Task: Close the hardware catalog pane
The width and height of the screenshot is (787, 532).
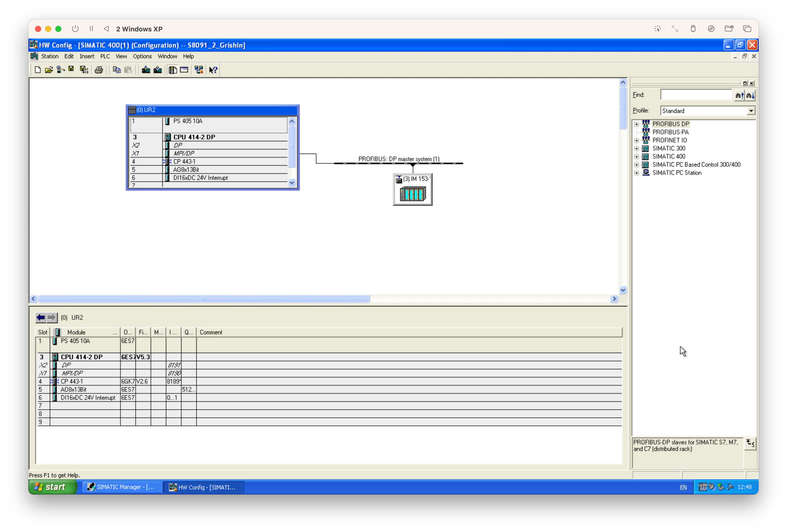Action: pyautogui.click(x=752, y=83)
